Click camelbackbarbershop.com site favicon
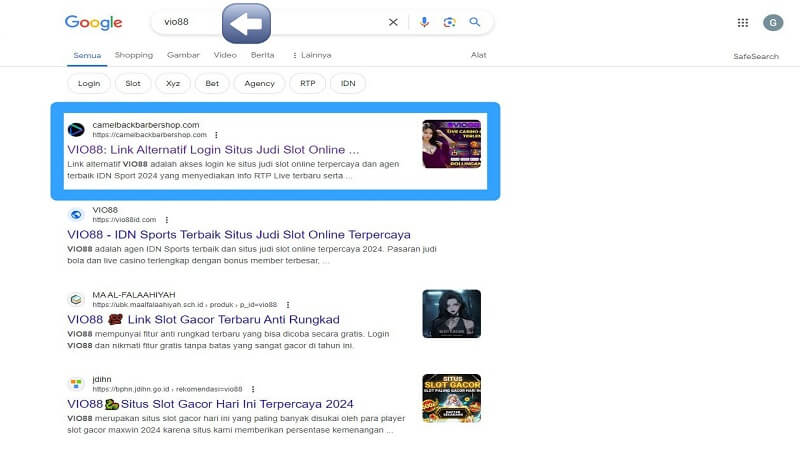 pos(76,130)
